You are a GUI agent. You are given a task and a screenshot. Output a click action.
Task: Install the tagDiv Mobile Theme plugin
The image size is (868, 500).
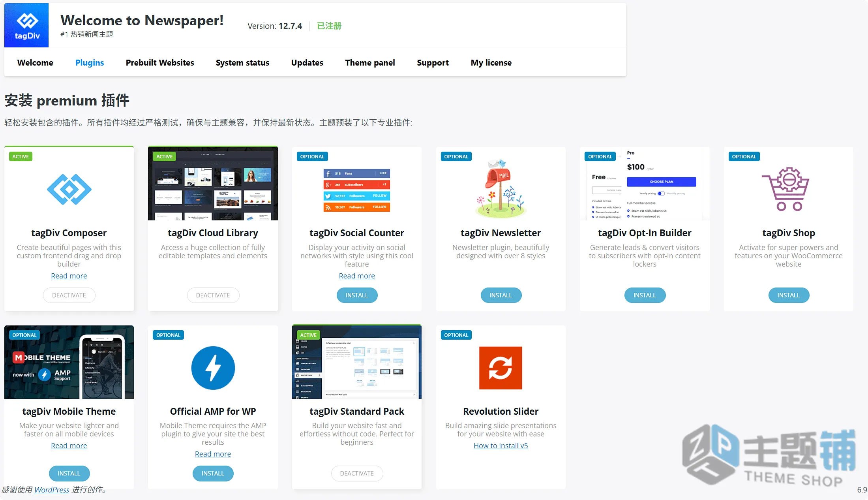[69, 473]
